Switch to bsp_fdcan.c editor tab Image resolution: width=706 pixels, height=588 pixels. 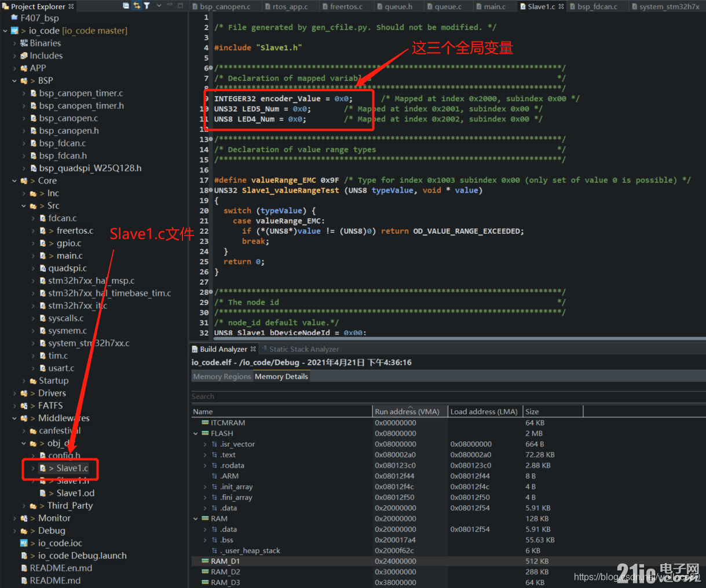tap(594, 6)
